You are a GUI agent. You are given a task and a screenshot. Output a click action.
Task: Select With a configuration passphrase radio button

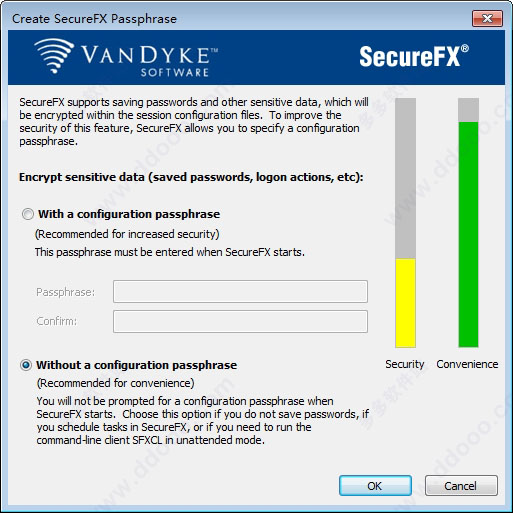(x=28, y=214)
